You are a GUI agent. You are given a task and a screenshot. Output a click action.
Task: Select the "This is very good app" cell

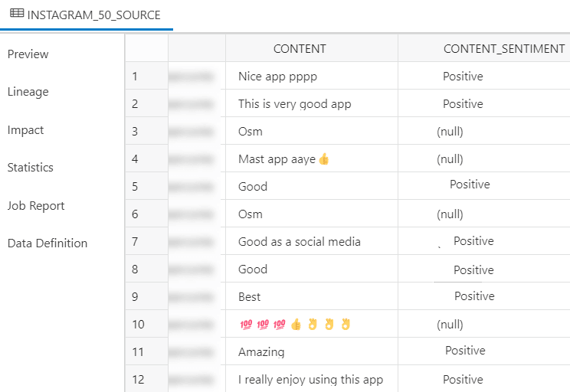pyautogui.click(x=294, y=104)
